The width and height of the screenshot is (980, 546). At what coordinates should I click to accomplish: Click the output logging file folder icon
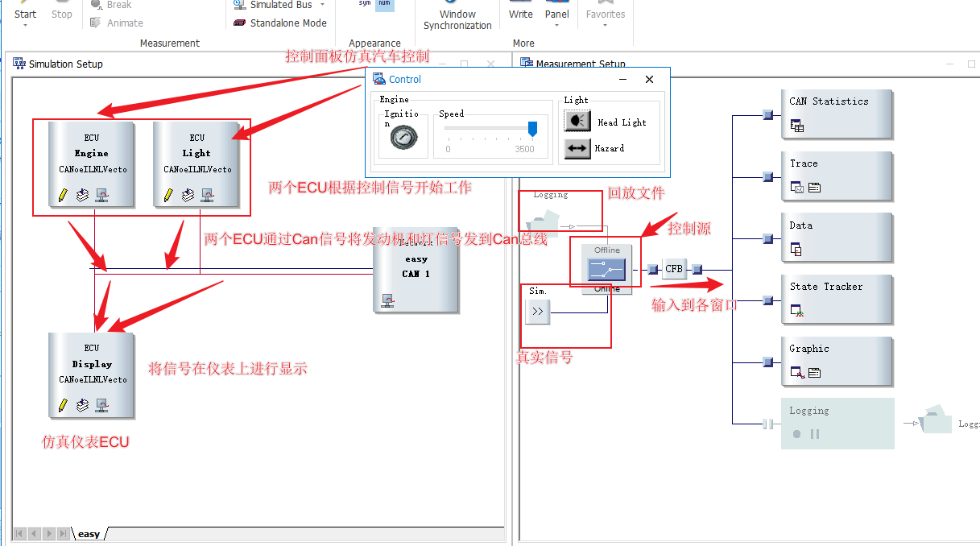click(x=936, y=420)
